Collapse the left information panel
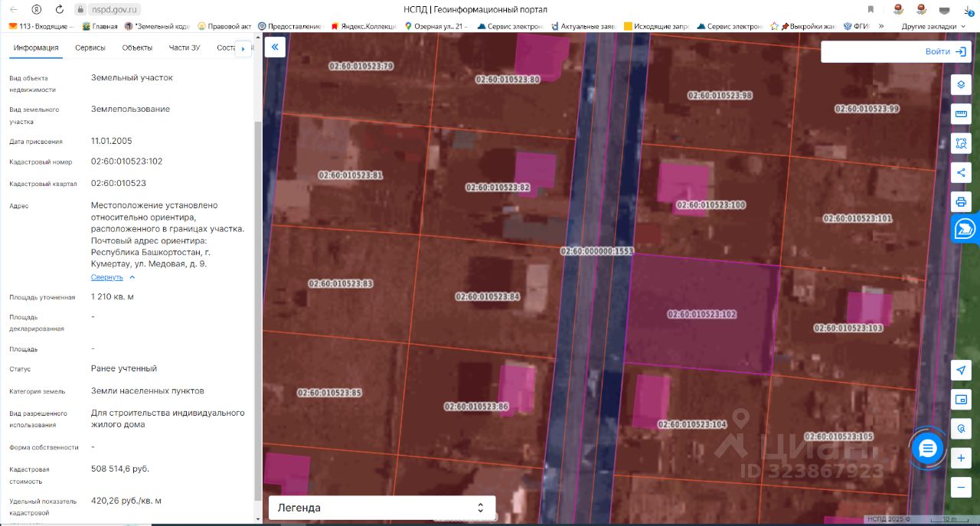The width and height of the screenshot is (980, 526). tap(275, 47)
